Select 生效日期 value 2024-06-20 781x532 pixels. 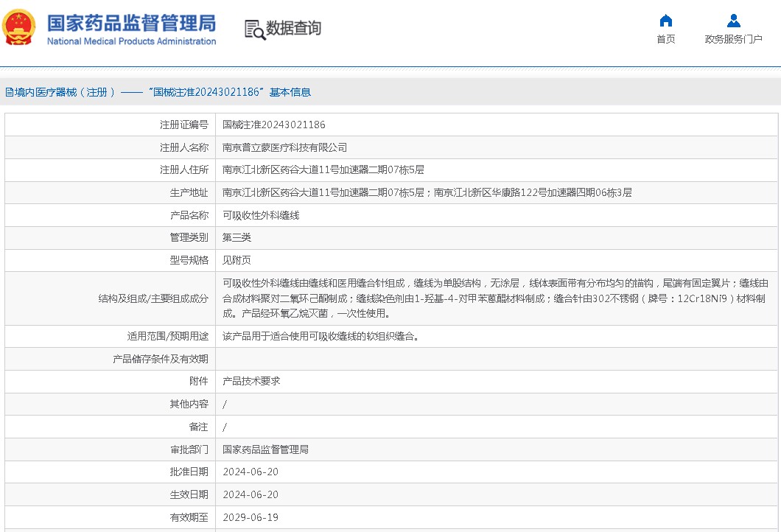(x=250, y=494)
